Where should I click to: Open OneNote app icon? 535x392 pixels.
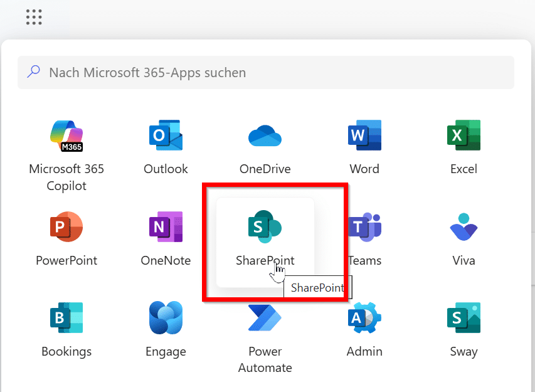pyautogui.click(x=166, y=227)
